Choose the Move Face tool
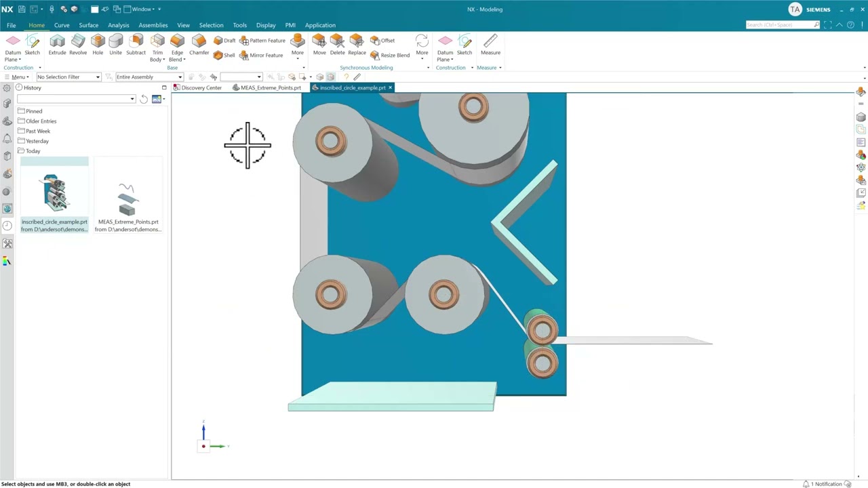The width and height of the screenshot is (868, 488). coord(319,45)
